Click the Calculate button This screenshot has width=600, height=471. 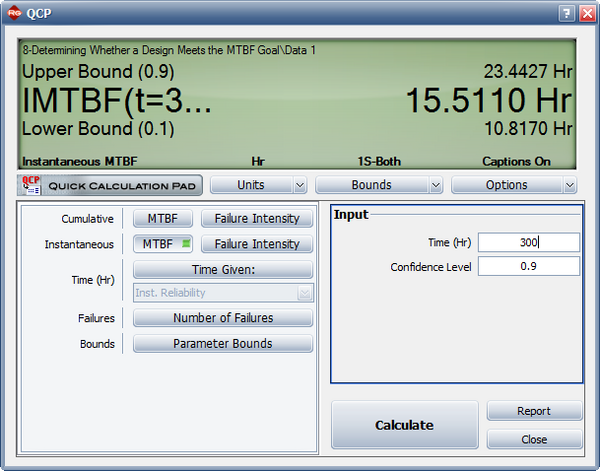point(405,425)
